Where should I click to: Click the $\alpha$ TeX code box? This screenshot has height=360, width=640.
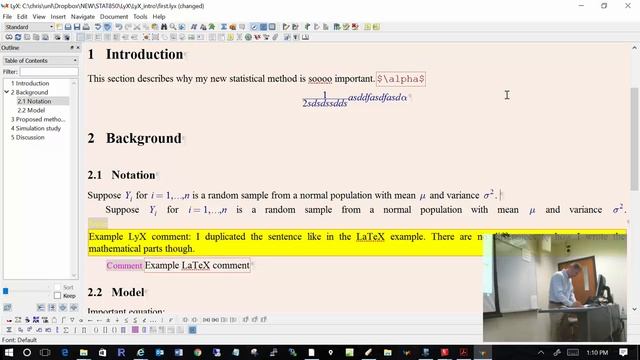(x=401, y=79)
